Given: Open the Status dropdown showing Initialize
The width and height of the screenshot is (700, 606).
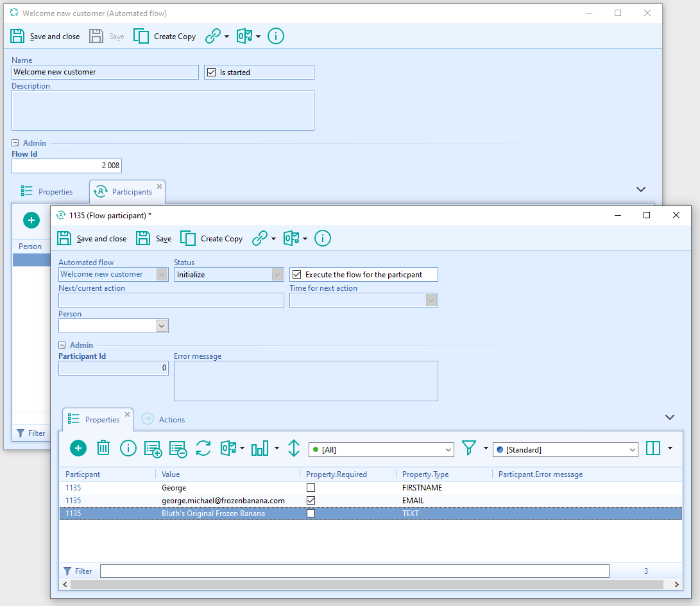Looking at the screenshot, I should 277,274.
